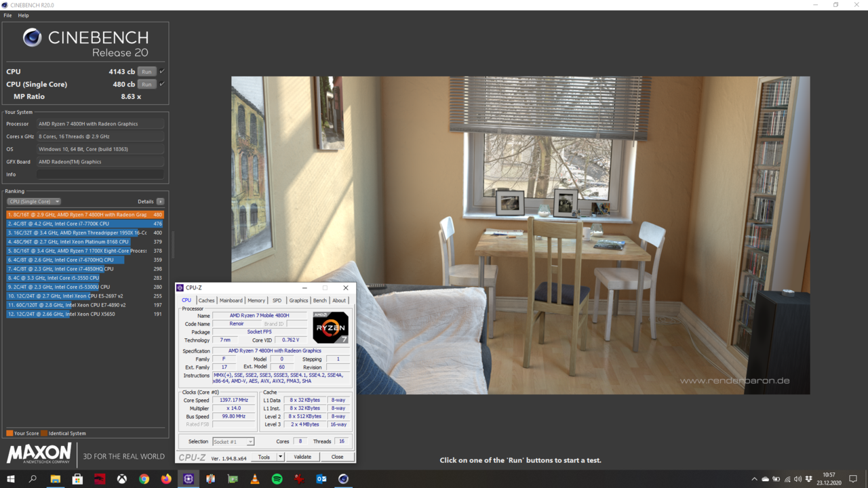Switch to CPU-Z via its taskbar icon
Viewport: 868px width, 488px height.
pos(189,479)
